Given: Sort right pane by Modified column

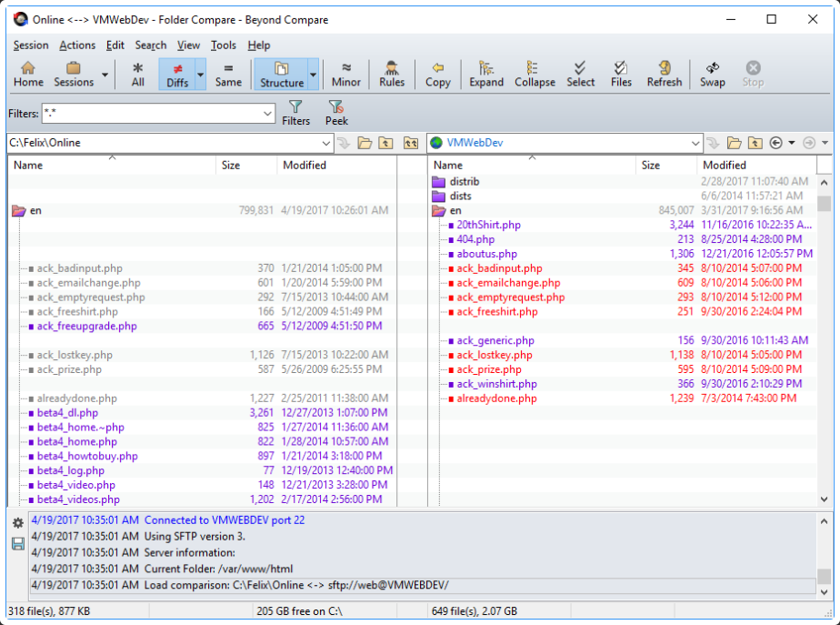Looking at the screenshot, I should coord(724,165).
